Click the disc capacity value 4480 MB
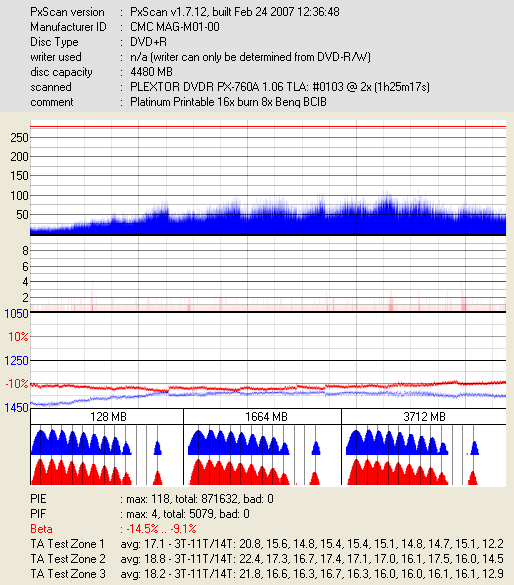Viewport: 514px width, 585px height. coord(151,72)
